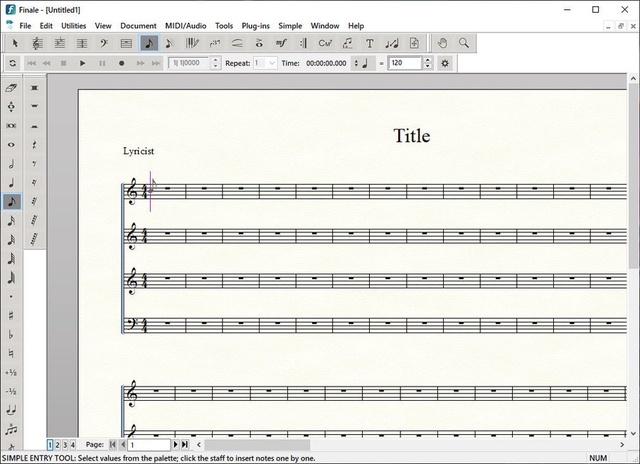Select the Selection arrow tool
Image resolution: width=640 pixels, height=464 pixels.
click(16, 43)
